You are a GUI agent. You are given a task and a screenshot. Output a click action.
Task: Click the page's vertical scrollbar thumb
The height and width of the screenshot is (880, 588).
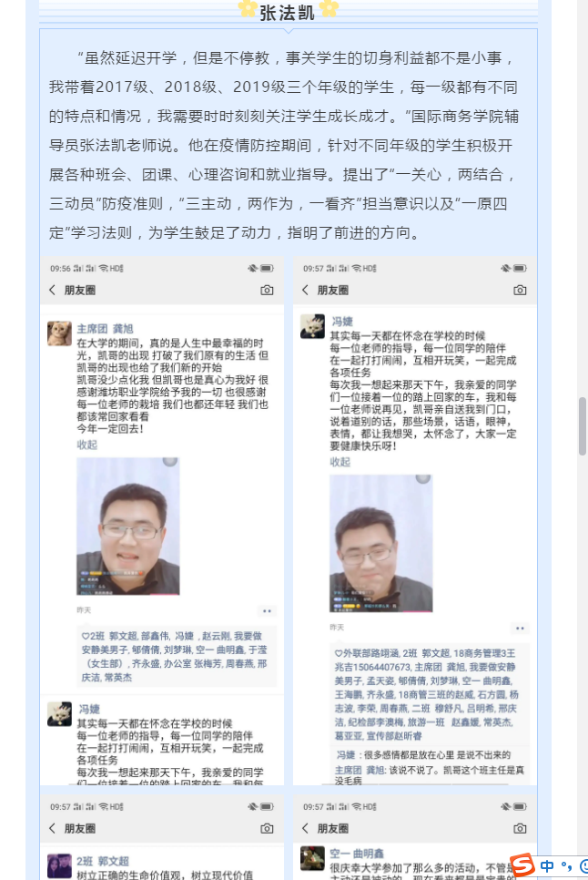click(x=583, y=426)
